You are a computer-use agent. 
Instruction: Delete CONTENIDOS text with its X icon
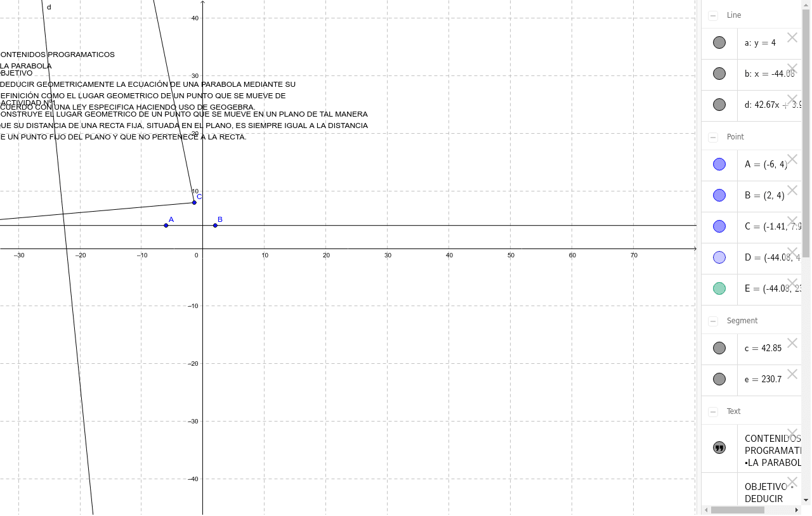(x=792, y=434)
